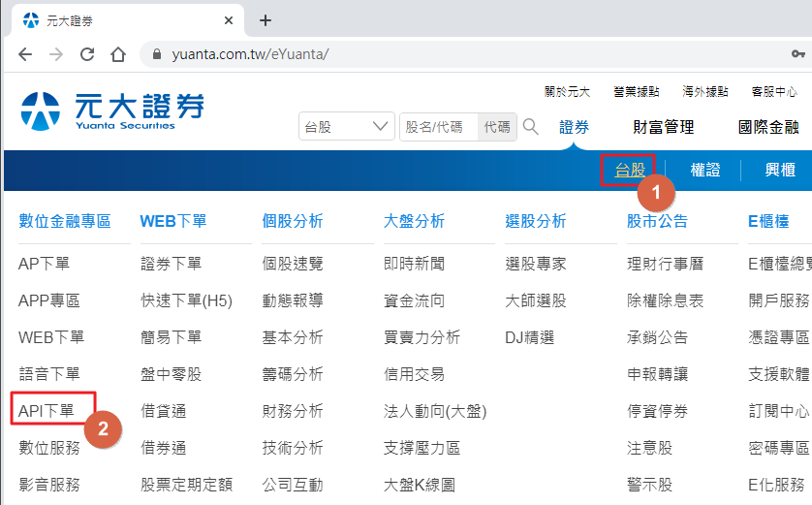Open the 影音服務 link
The height and width of the screenshot is (505, 812).
pyautogui.click(x=49, y=485)
